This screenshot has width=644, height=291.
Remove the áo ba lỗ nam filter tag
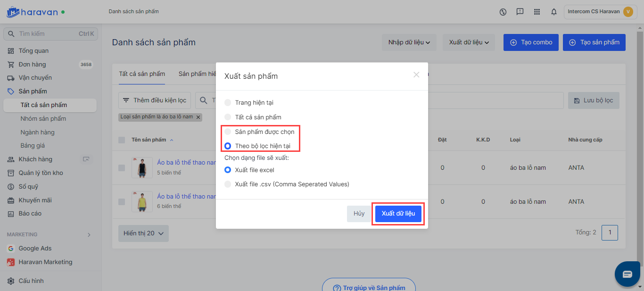(198, 117)
